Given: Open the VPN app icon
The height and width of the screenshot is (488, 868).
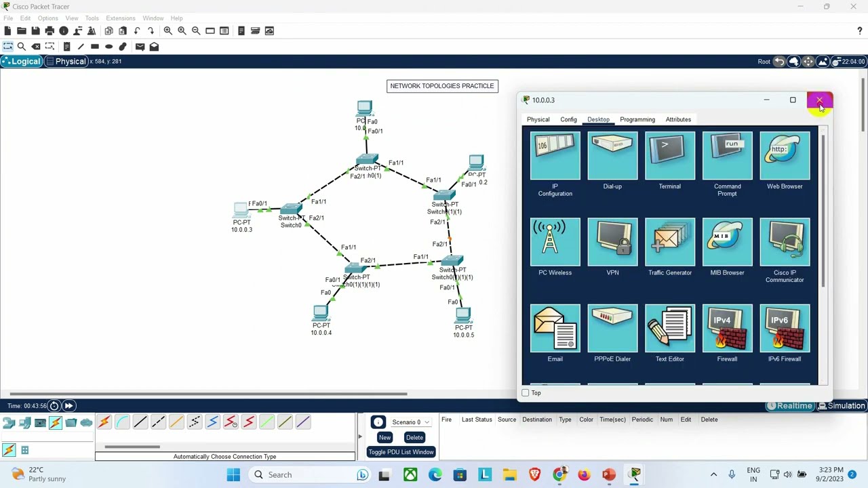Looking at the screenshot, I should (612, 243).
